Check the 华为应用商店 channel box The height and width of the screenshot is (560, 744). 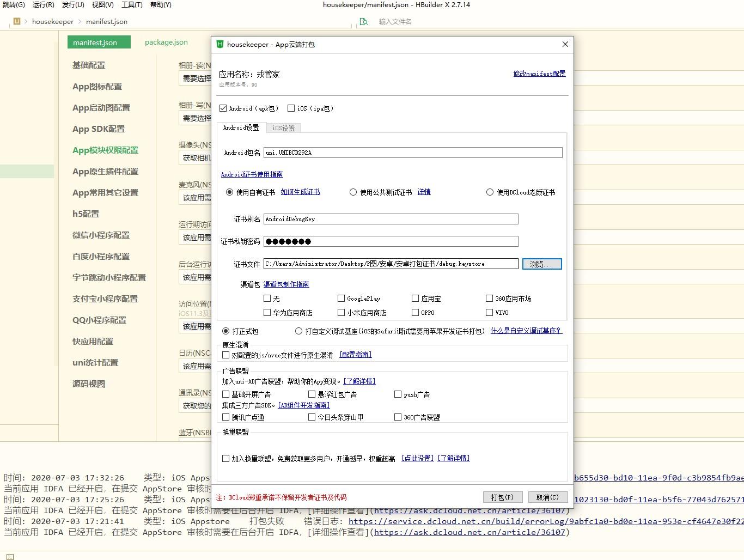[x=267, y=313]
